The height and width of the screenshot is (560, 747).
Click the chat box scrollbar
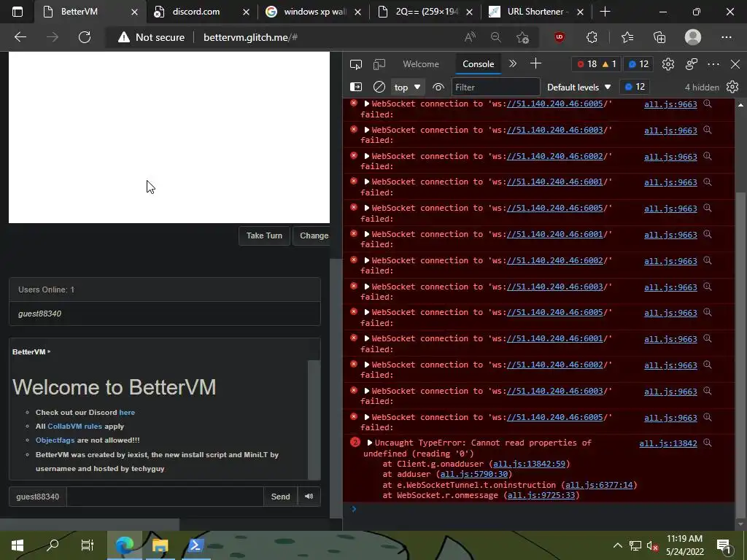[314, 419]
